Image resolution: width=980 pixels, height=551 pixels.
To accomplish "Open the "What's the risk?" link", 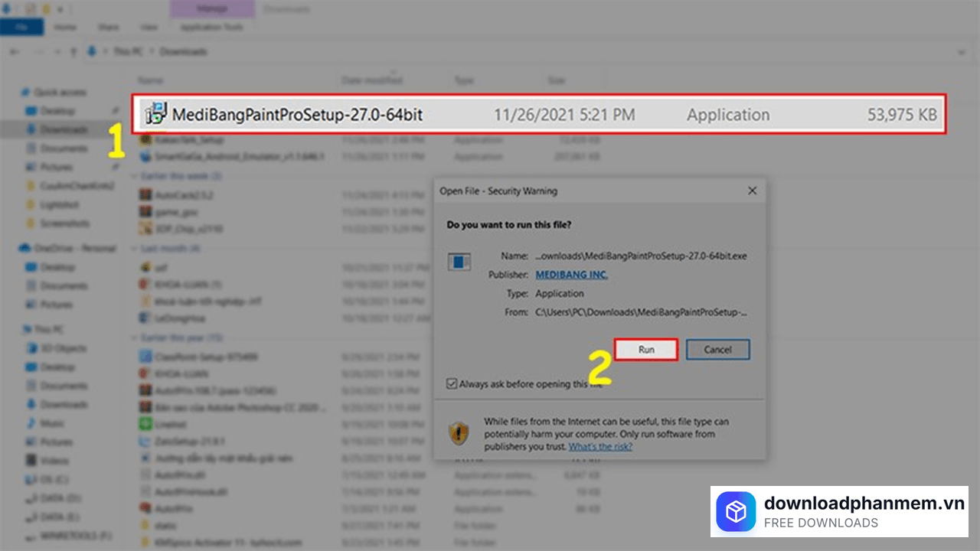I will [600, 447].
